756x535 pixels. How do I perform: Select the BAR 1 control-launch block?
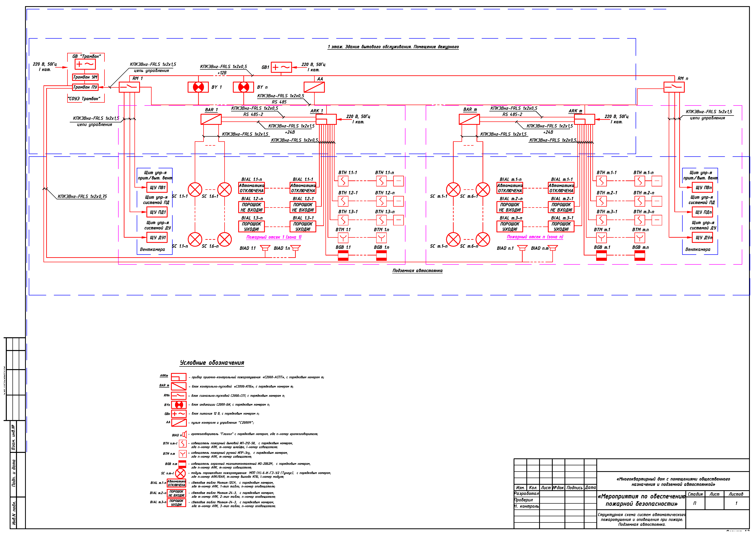point(211,119)
